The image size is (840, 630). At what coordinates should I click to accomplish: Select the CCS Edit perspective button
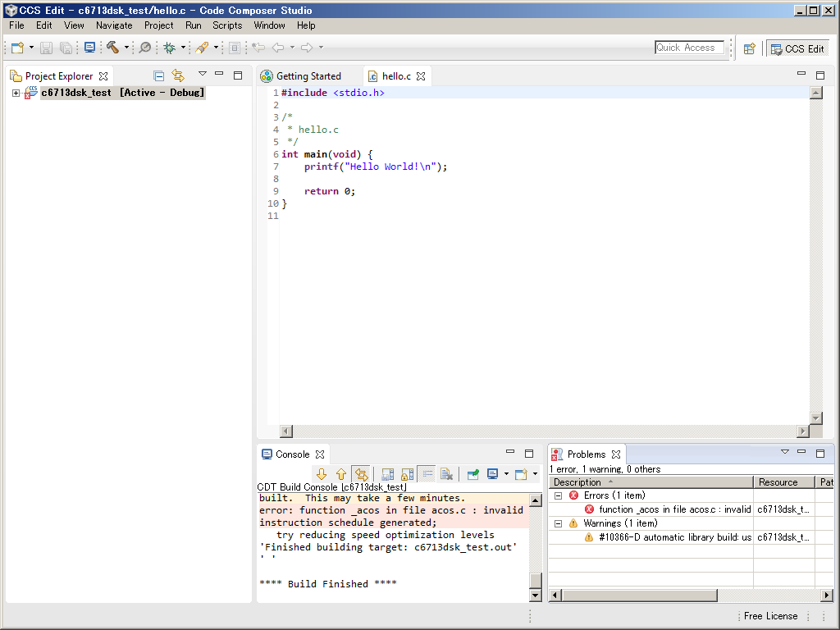[x=797, y=48]
